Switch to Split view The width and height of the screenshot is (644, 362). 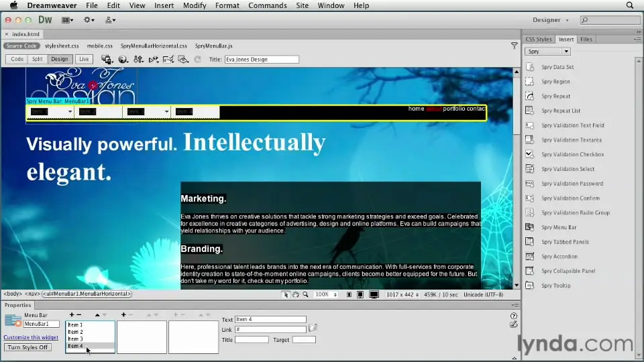(x=38, y=59)
